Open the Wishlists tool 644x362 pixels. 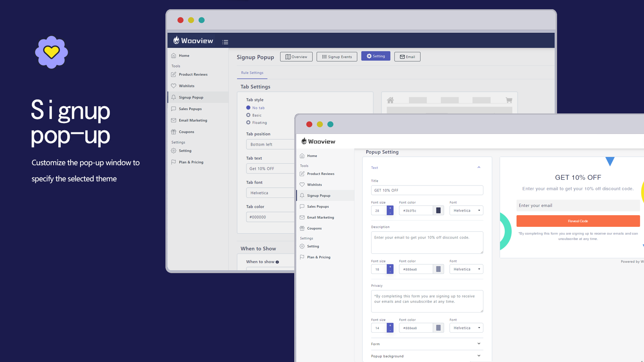click(x=315, y=184)
